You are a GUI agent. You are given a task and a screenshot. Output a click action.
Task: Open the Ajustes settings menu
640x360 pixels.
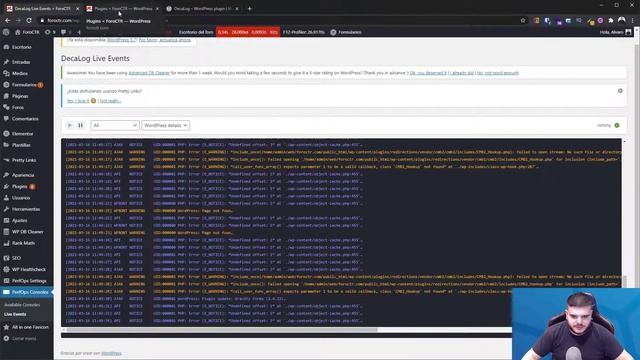pos(19,220)
